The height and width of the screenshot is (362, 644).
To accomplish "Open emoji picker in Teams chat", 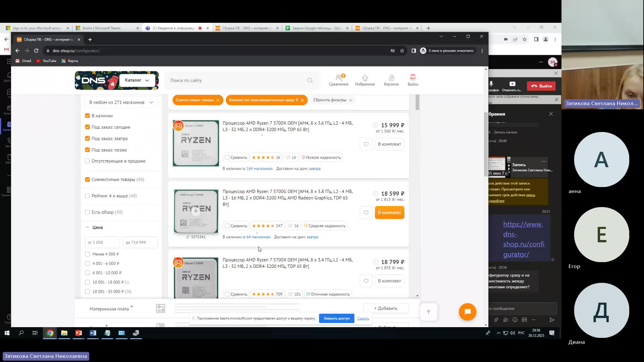I will (x=515, y=320).
